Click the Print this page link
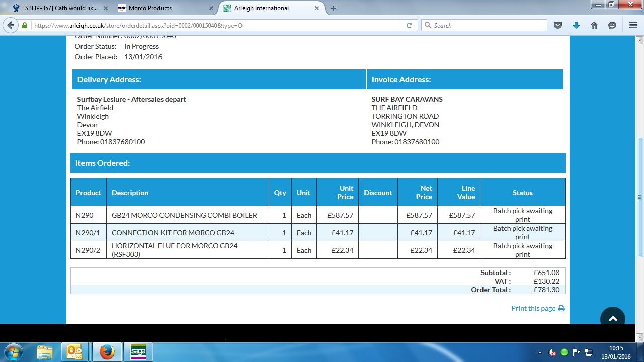644x362 pixels. 533,308
